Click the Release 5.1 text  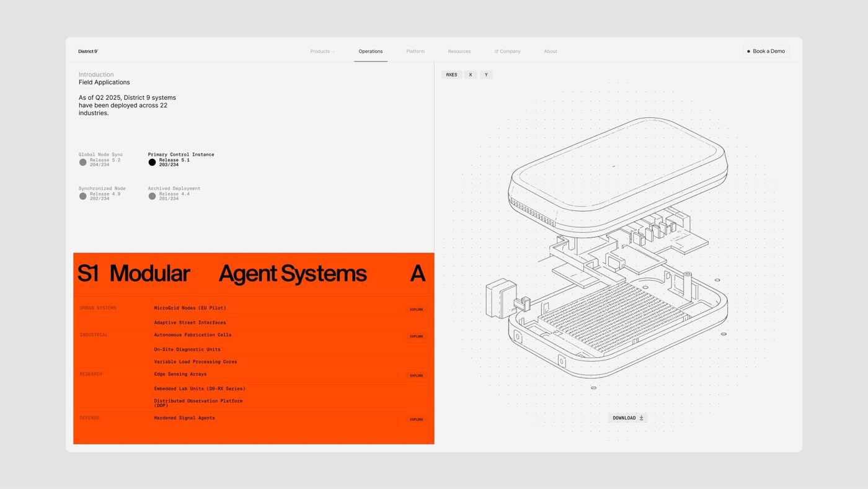coord(174,160)
